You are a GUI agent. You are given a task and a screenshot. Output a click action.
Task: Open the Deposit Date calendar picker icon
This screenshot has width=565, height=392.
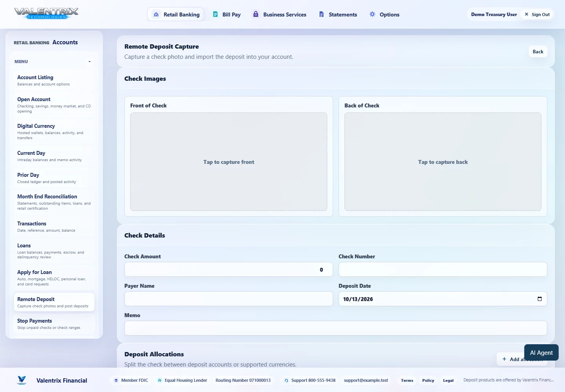coord(539,299)
